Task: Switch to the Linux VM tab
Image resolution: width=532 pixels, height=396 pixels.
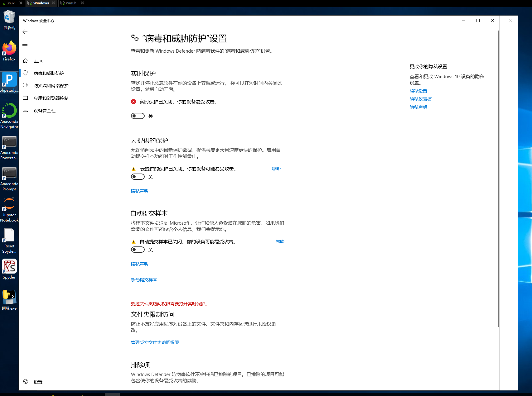Action: (x=10, y=3)
